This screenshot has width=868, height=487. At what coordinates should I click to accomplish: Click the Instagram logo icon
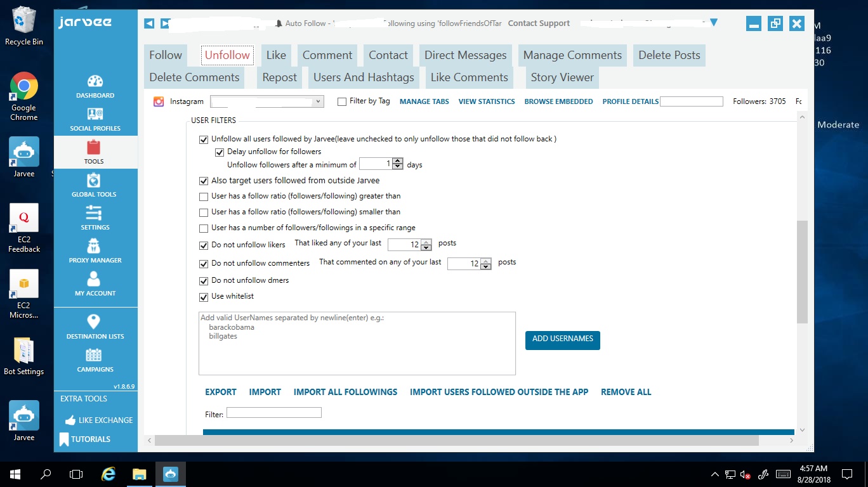coord(159,101)
